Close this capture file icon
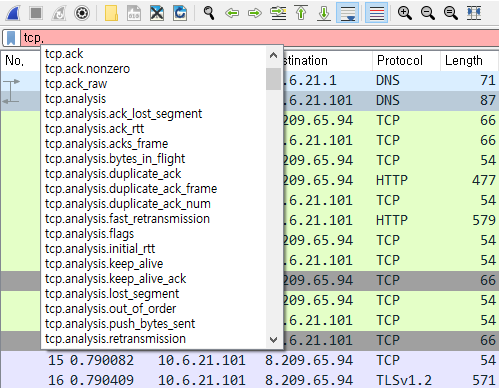The height and width of the screenshot is (388, 499). (157, 13)
